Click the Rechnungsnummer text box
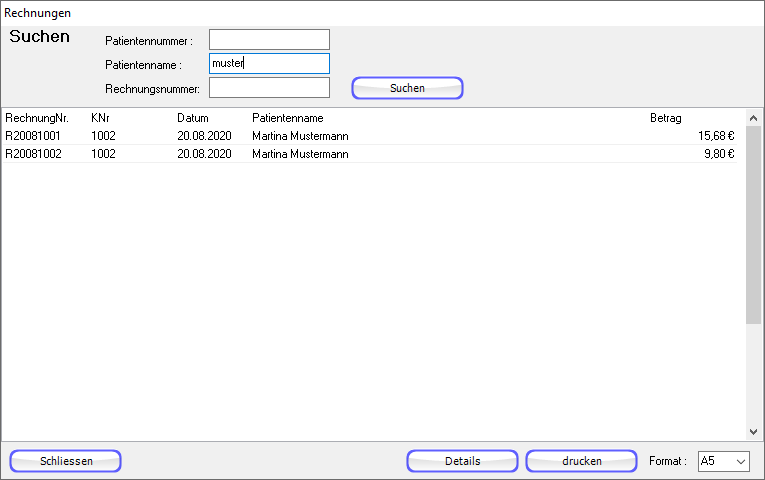Viewport: 765px width, 480px height. (x=269, y=88)
